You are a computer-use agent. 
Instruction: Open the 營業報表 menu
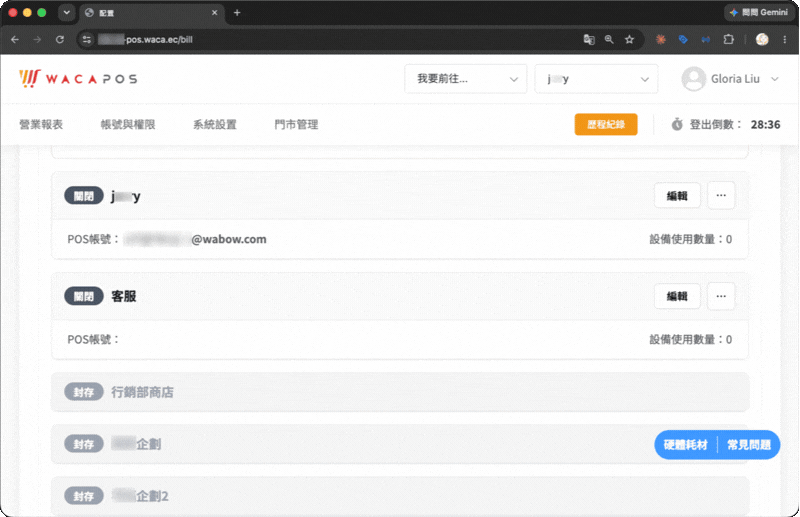coord(41,124)
